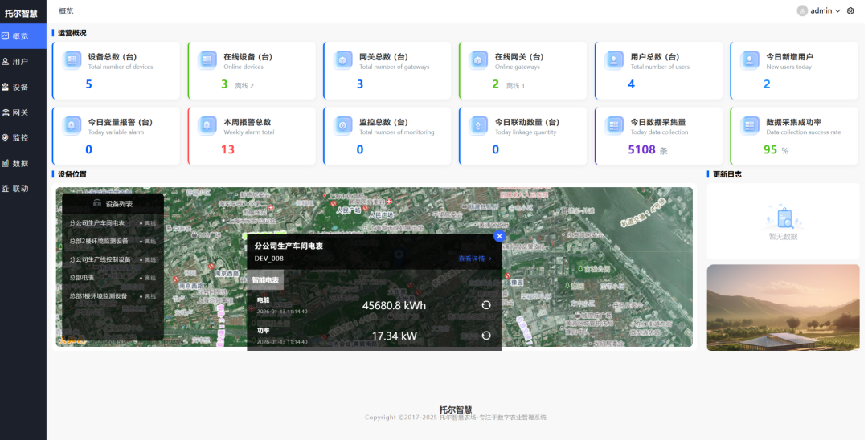This screenshot has height=440, width=868.
Task: Select 分公司生产线控制设备 in device list
Action: pyautogui.click(x=113, y=259)
